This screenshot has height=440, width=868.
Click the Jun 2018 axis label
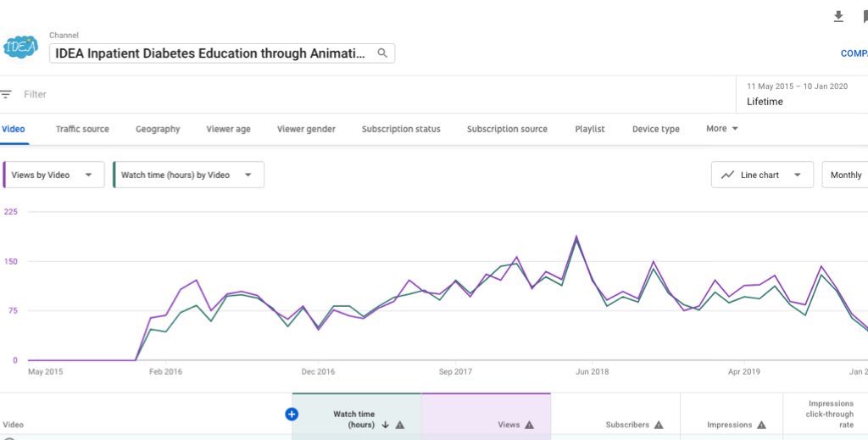592,371
